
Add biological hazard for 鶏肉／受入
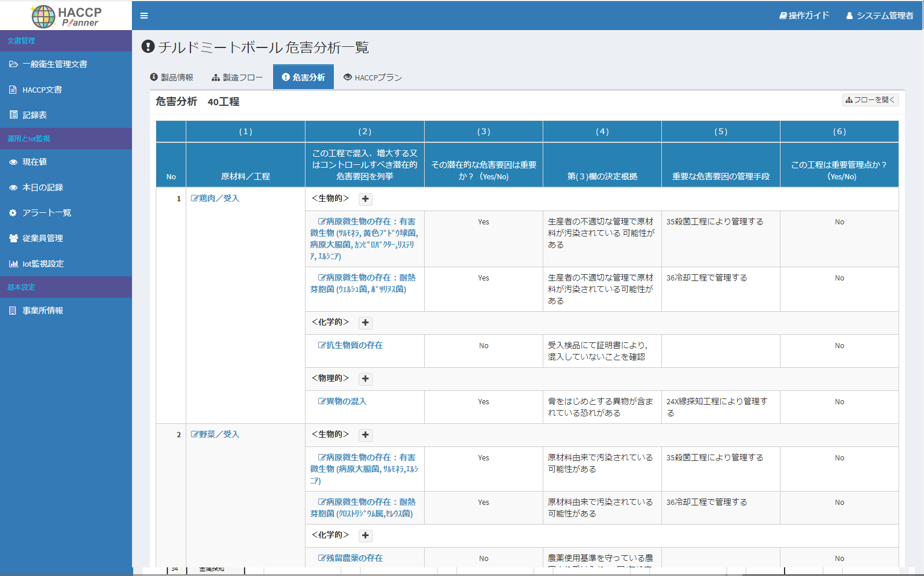(x=365, y=199)
